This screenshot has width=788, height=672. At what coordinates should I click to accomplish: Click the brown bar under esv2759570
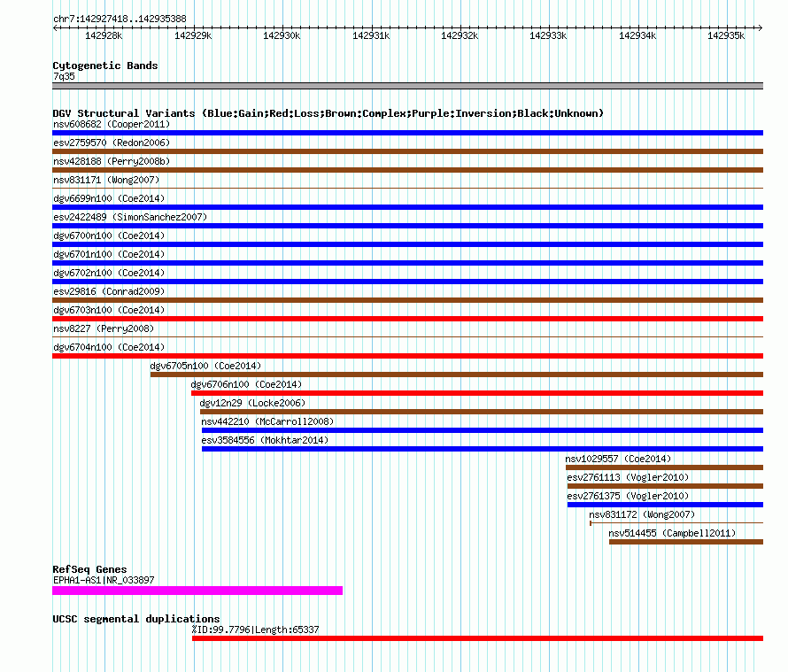[407, 151]
